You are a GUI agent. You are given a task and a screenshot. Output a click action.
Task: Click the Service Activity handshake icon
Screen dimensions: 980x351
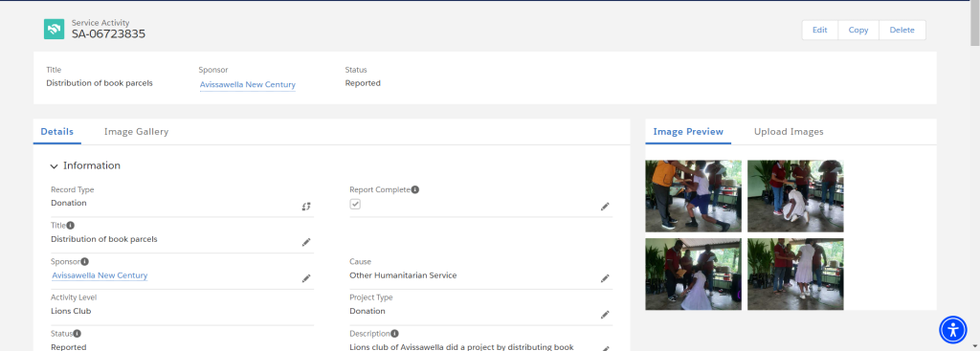click(x=54, y=30)
